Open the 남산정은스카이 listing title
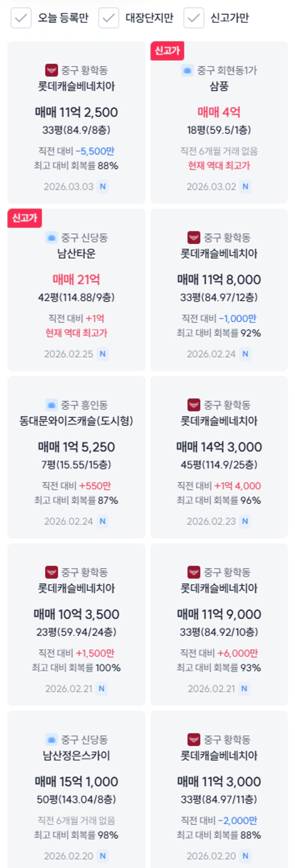Screen dimensions: 295x868 pyautogui.click(x=76, y=755)
